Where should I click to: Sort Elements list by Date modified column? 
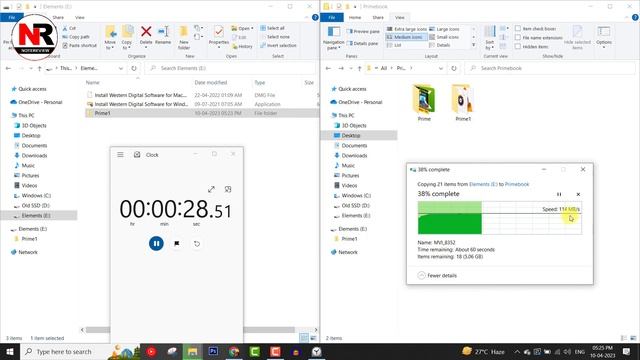211,82
